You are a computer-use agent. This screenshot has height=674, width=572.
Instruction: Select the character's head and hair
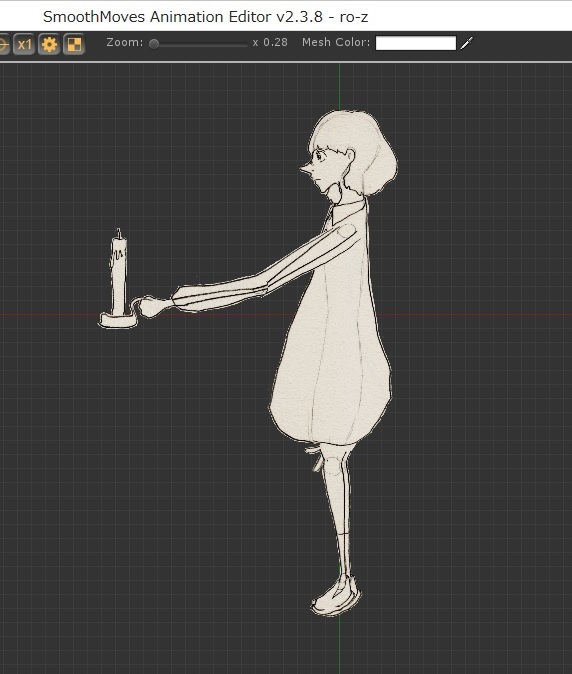click(x=349, y=154)
